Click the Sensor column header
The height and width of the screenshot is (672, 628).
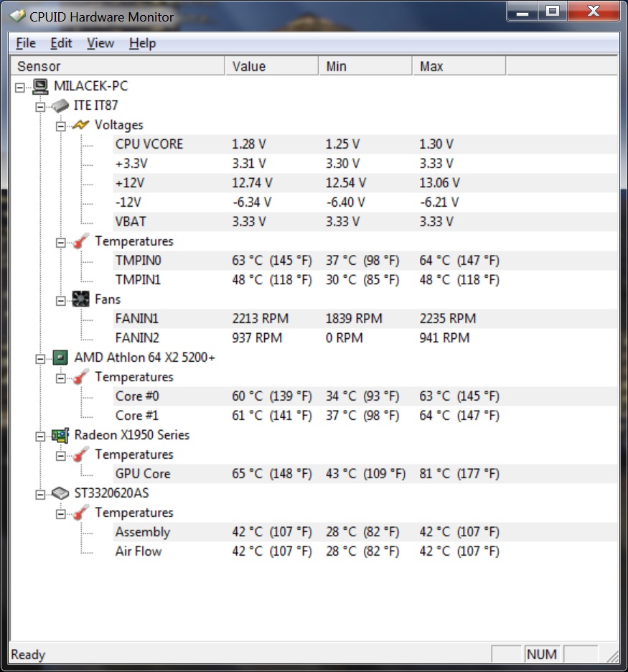(118, 67)
